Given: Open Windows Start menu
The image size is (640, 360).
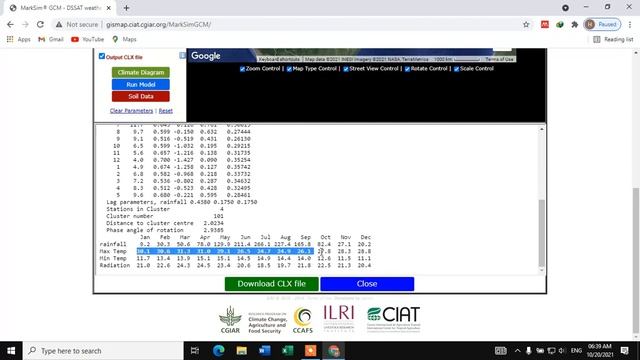Looking at the screenshot, I should (11, 351).
